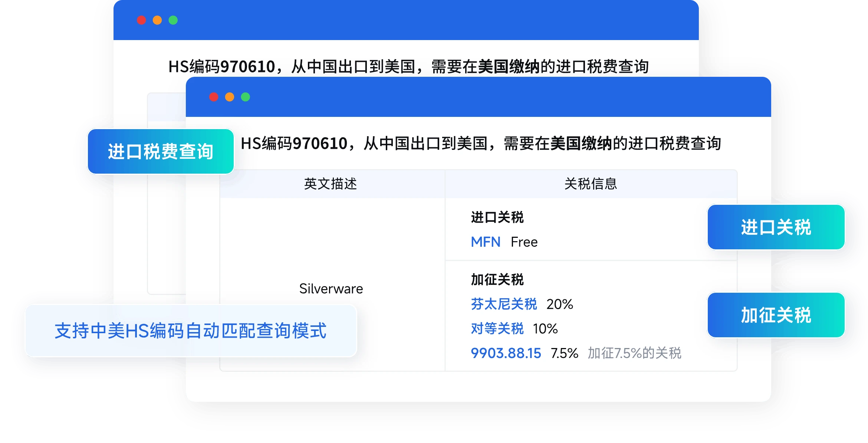Click the 进口关税 gradient button

tap(776, 227)
